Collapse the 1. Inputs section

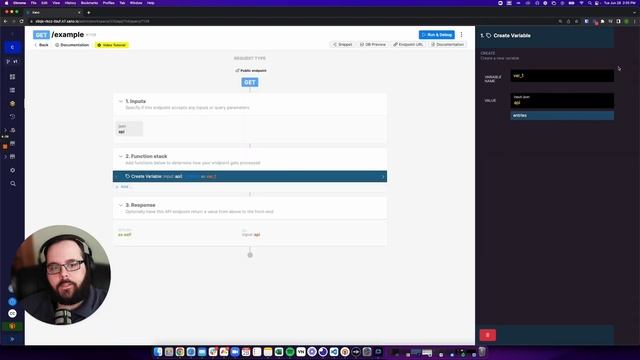tap(120, 101)
